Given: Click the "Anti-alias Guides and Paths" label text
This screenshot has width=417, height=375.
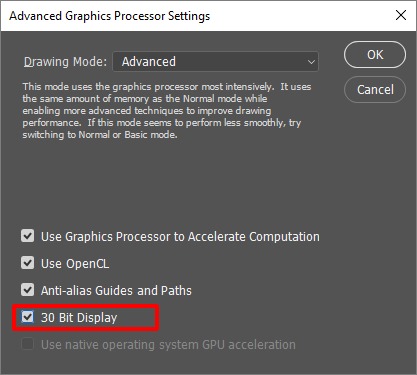Looking at the screenshot, I should 116,290.
